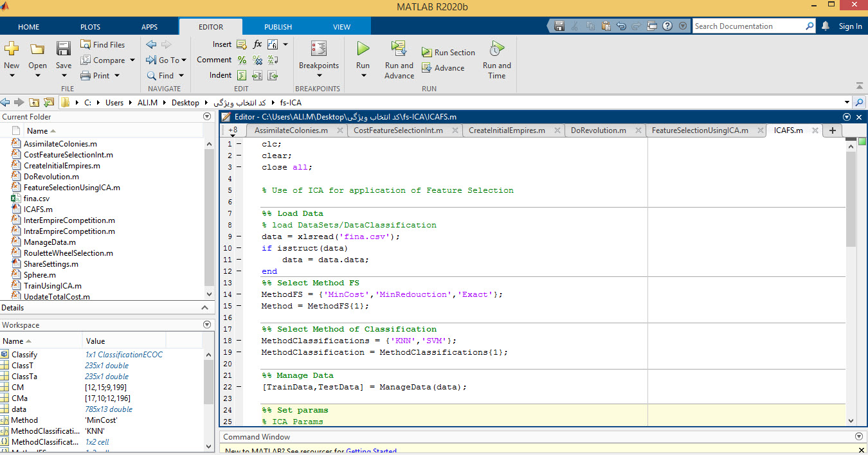Increase indent with indent-right icon
The height and width of the screenshot is (455, 868).
coord(258,75)
